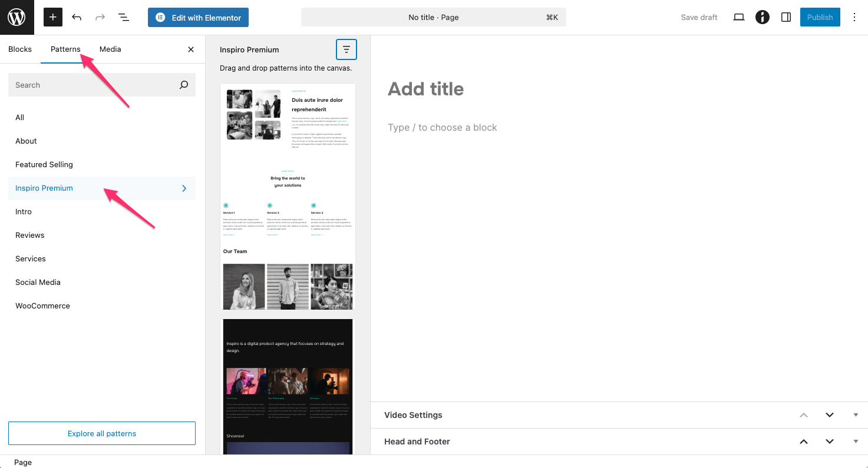
Task: Click the Publish button
Action: pyautogui.click(x=820, y=17)
